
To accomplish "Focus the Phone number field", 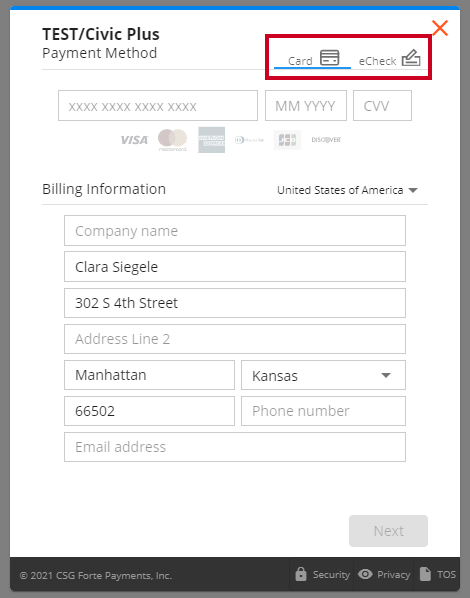I will tap(323, 411).
